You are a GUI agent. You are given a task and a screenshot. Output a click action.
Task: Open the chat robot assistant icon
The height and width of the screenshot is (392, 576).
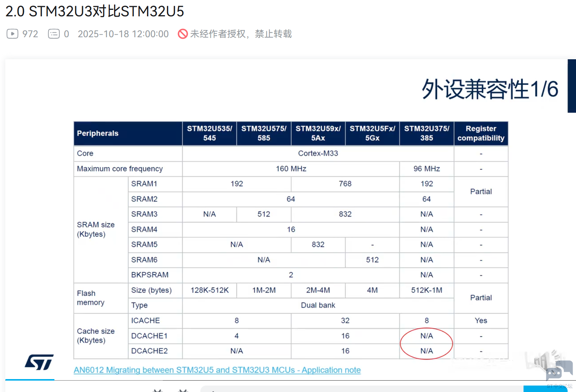tap(559, 370)
